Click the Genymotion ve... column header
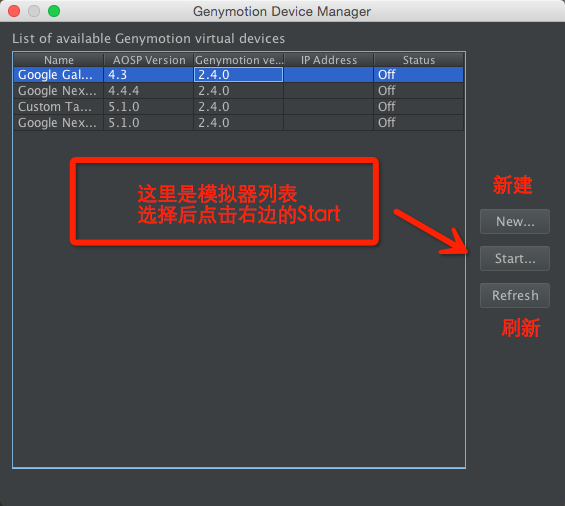This screenshot has width=565, height=506. [x=239, y=60]
